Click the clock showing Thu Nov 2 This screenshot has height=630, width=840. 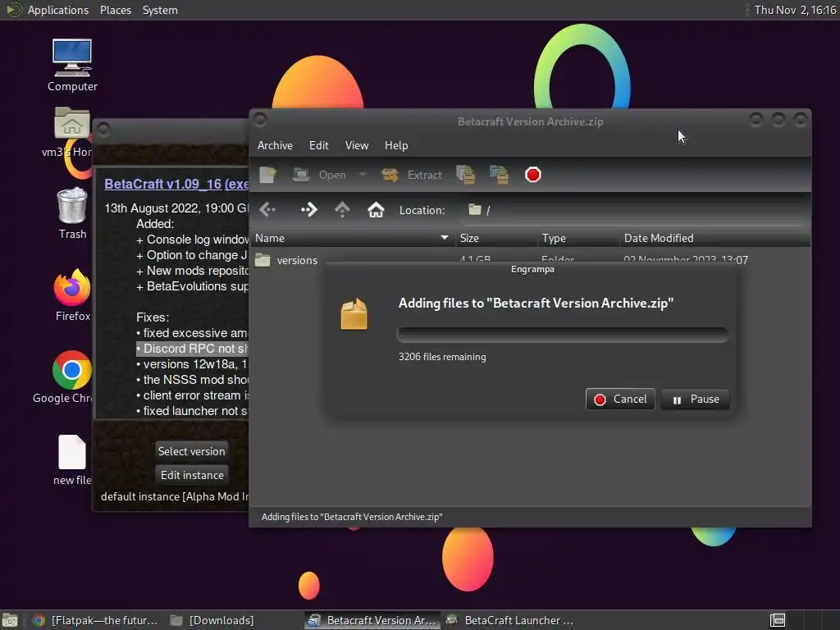[795, 10]
